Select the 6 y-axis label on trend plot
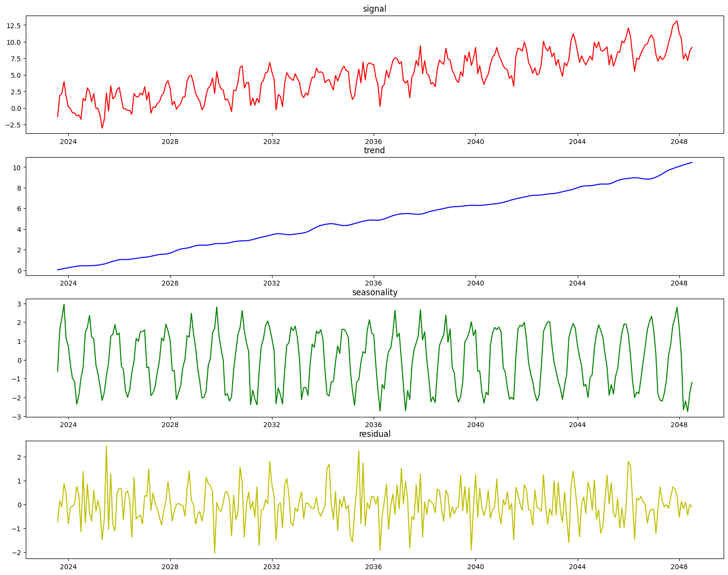This screenshot has height=575, width=728. pyautogui.click(x=18, y=209)
